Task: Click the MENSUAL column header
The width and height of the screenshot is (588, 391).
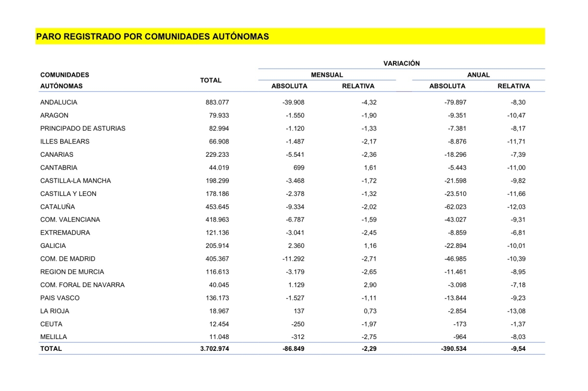Action: coord(327,75)
